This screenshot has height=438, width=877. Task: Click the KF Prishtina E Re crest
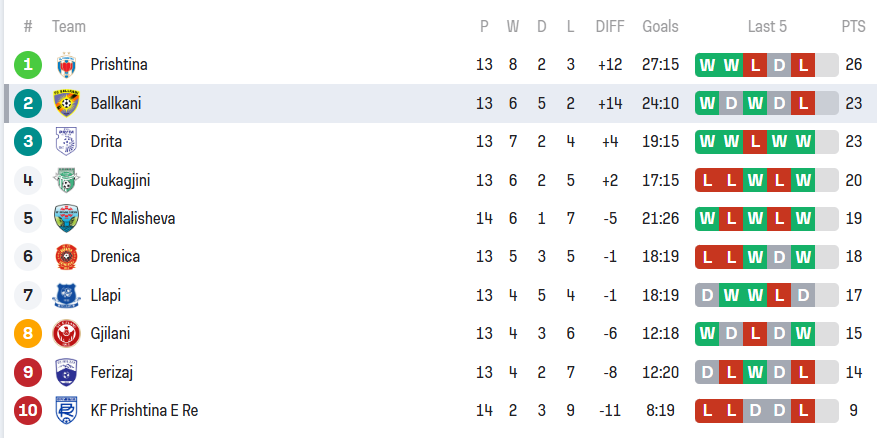point(67,410)
